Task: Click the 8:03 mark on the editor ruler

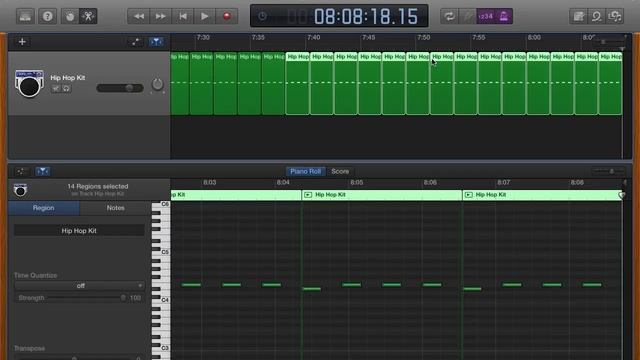Action: (x=209, y=182)
